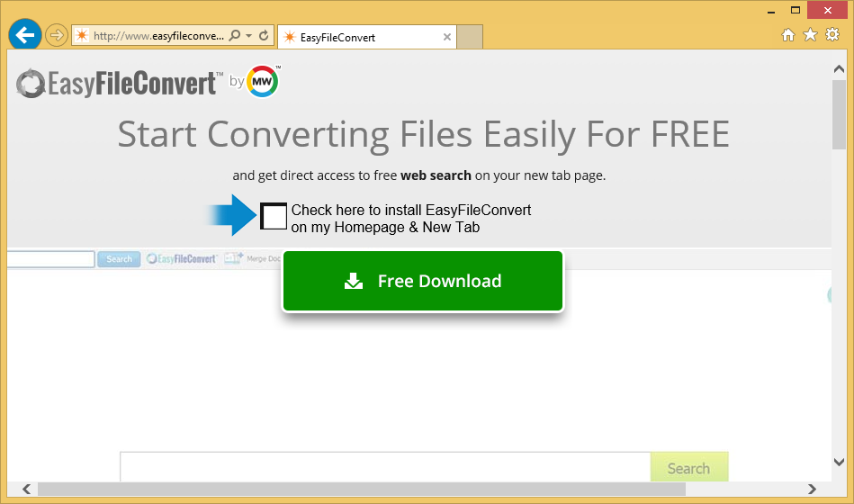Click the MW circular brand logo

(263, 82)
